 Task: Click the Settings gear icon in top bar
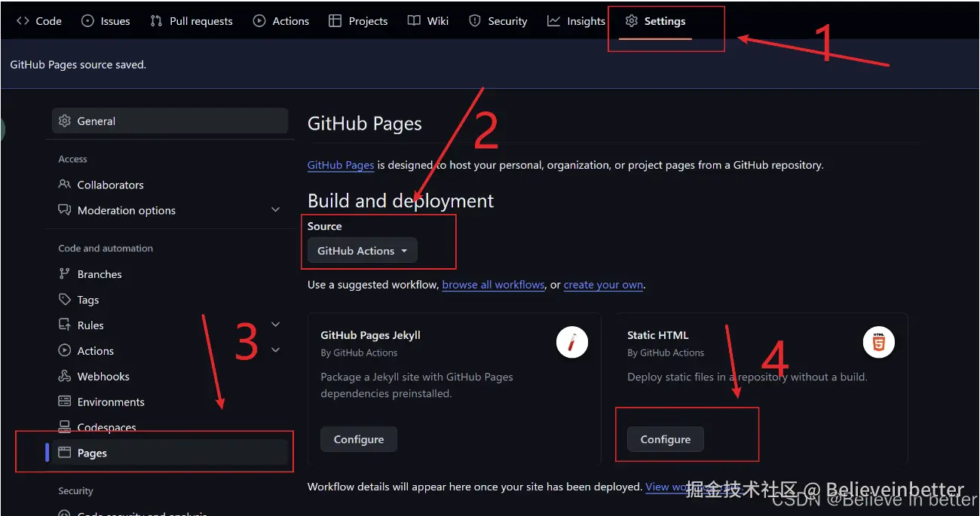632,21
